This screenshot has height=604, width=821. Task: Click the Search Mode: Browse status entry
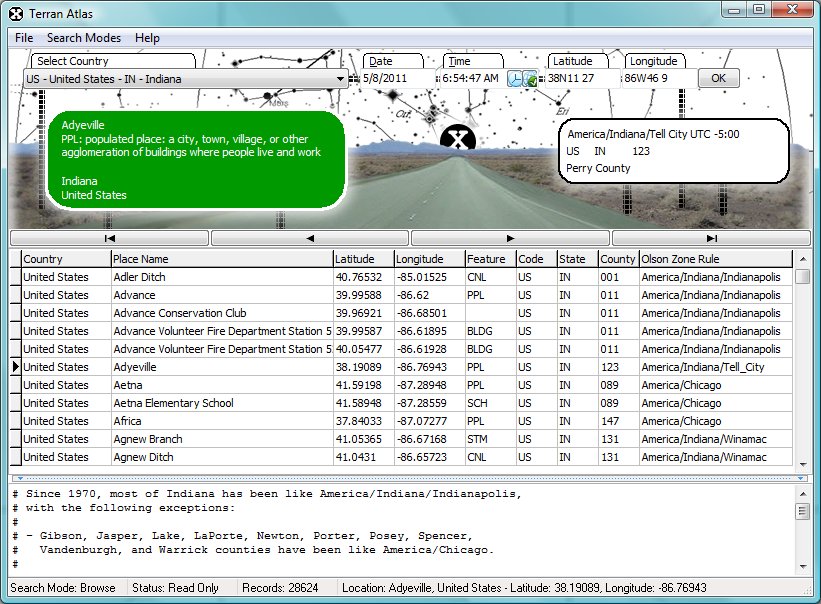[63, 588]
